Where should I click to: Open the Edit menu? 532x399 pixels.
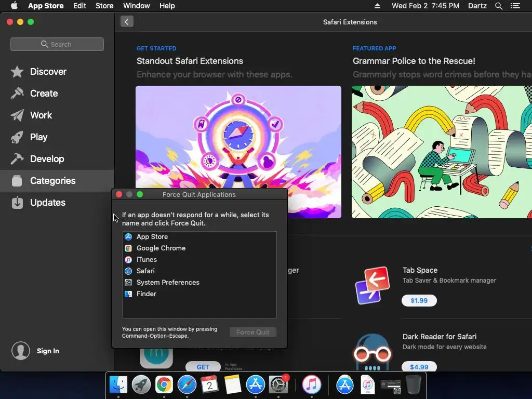(x=79, y=6)
